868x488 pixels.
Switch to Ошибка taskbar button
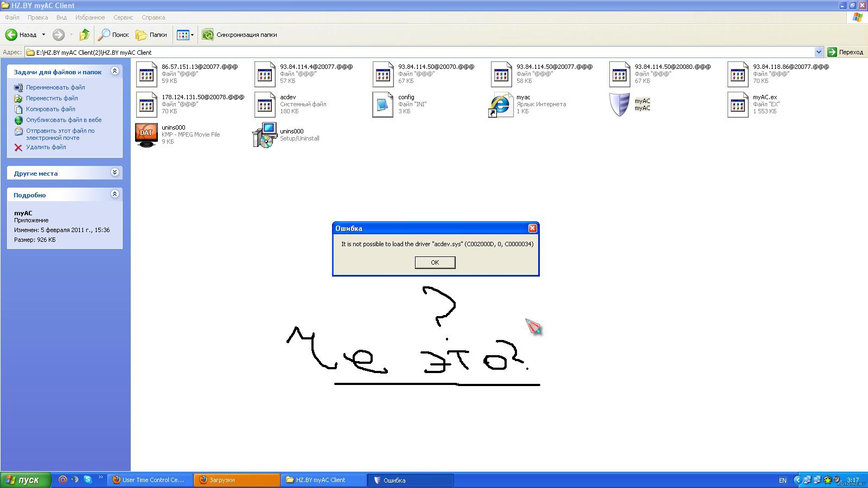coord(411,480)
